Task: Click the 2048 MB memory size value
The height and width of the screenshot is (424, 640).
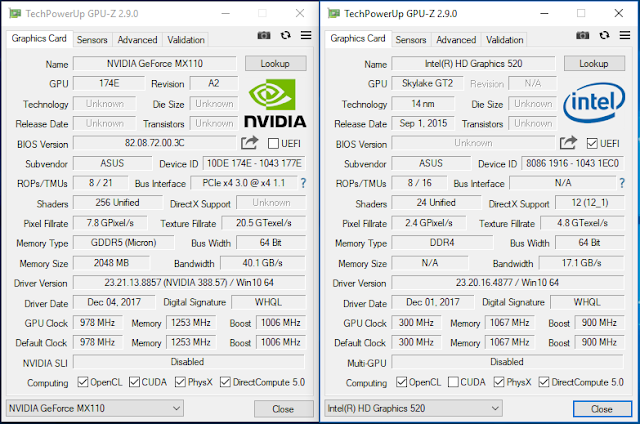Action: click(x=111, y=263)
